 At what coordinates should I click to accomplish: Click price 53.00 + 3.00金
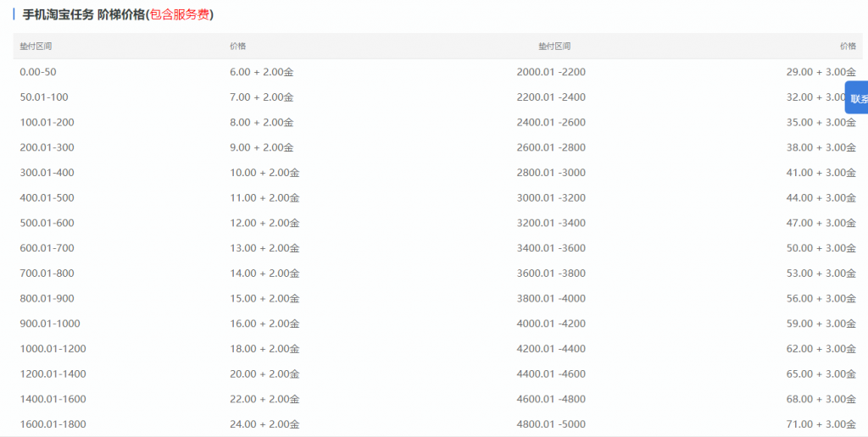coord(821,274)
